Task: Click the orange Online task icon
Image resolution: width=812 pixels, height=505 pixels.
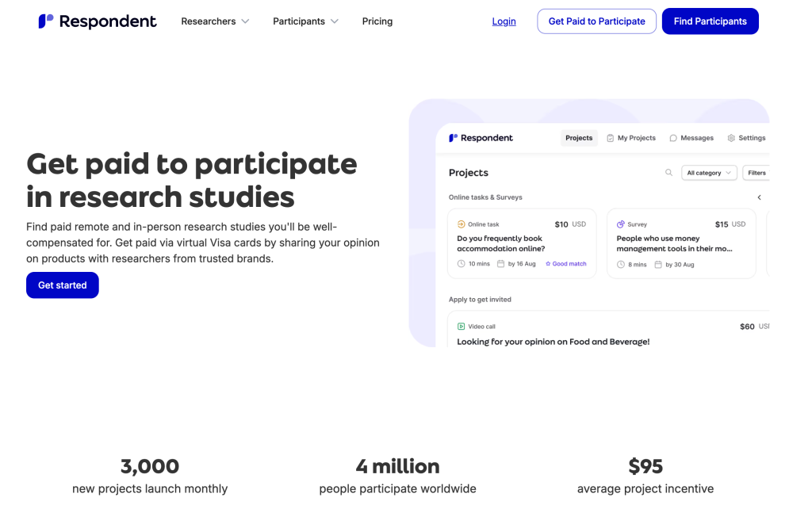Action: (462, 224)
